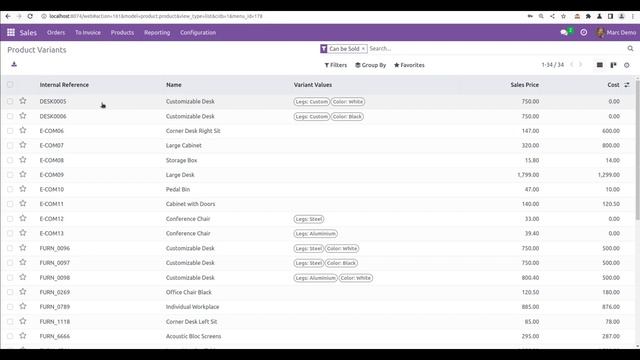
Task: Remove the Can be Sold filter
Action: click(363, 49)
